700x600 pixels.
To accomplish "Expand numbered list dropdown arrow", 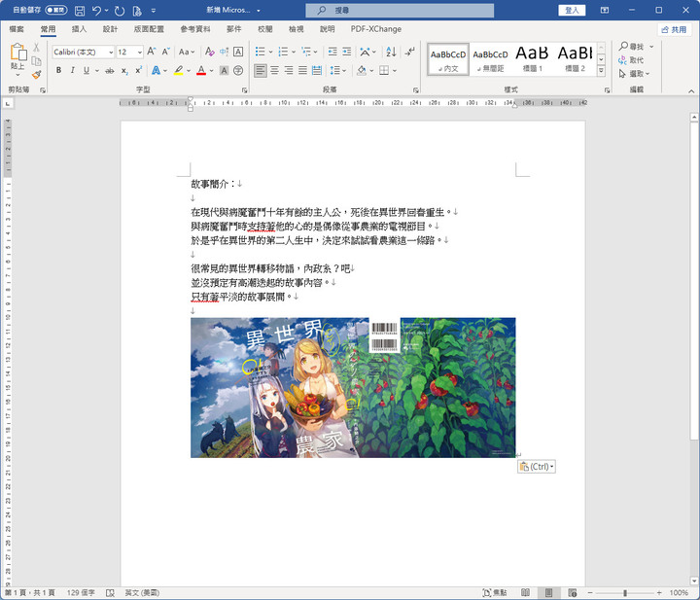I will 294,52.
